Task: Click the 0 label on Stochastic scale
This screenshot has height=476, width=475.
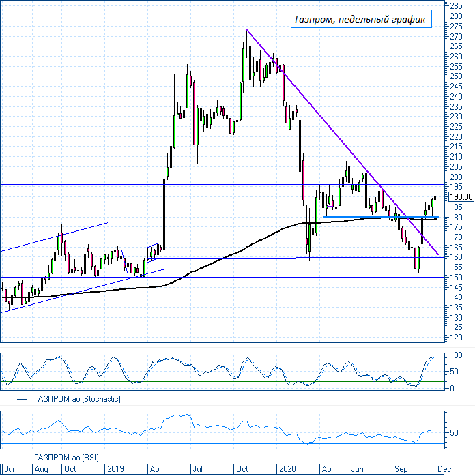Action: (452, 388)
